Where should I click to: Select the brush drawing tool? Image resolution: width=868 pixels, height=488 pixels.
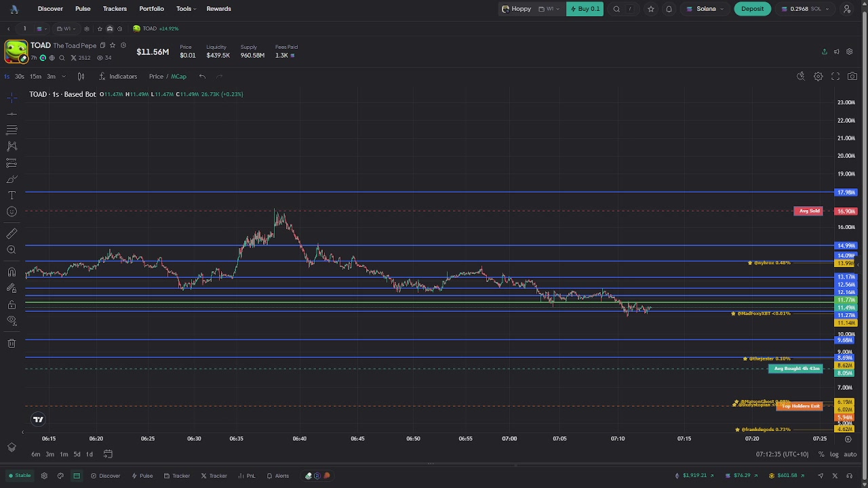(12, 179)
